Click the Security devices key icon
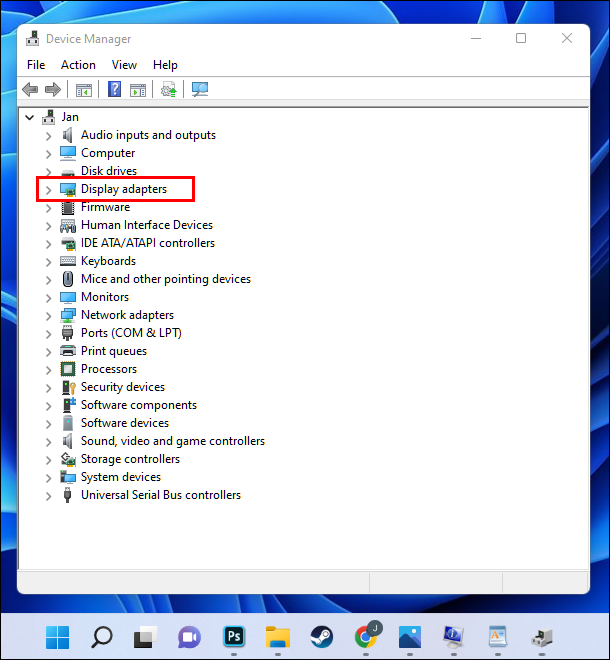This screenshot has width=610, height=660. click(x=69, y=387)
